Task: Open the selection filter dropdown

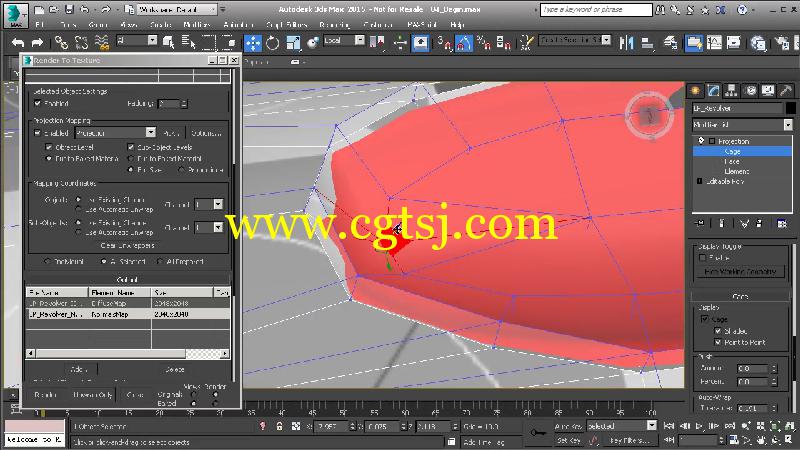Action: [x=137, y=40]
